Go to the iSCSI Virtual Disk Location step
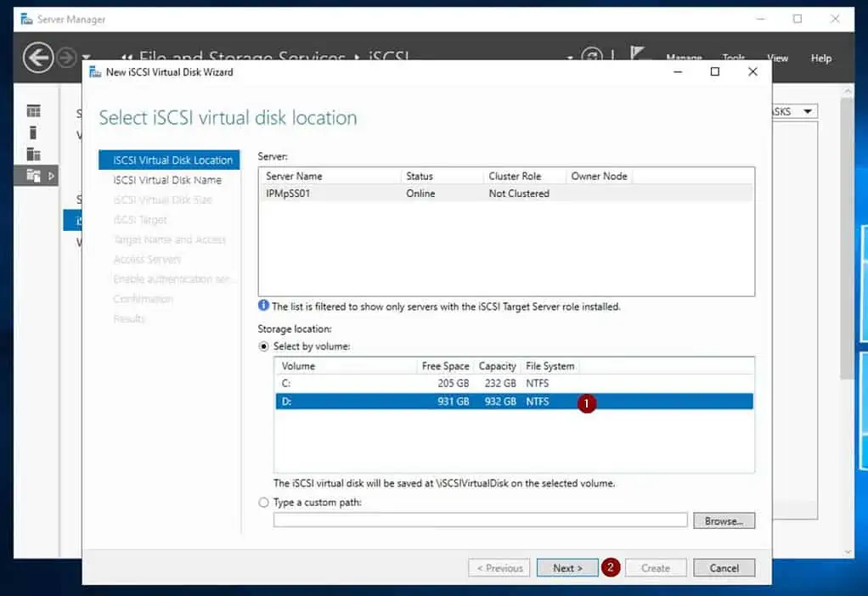The height and width of the screenshot is (596, 868). click(169, 160)
